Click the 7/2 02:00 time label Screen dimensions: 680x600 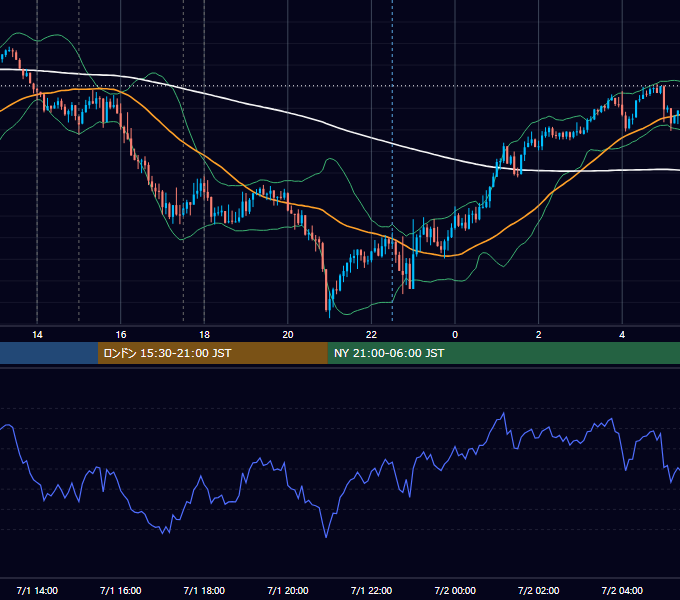click(539, 590)
